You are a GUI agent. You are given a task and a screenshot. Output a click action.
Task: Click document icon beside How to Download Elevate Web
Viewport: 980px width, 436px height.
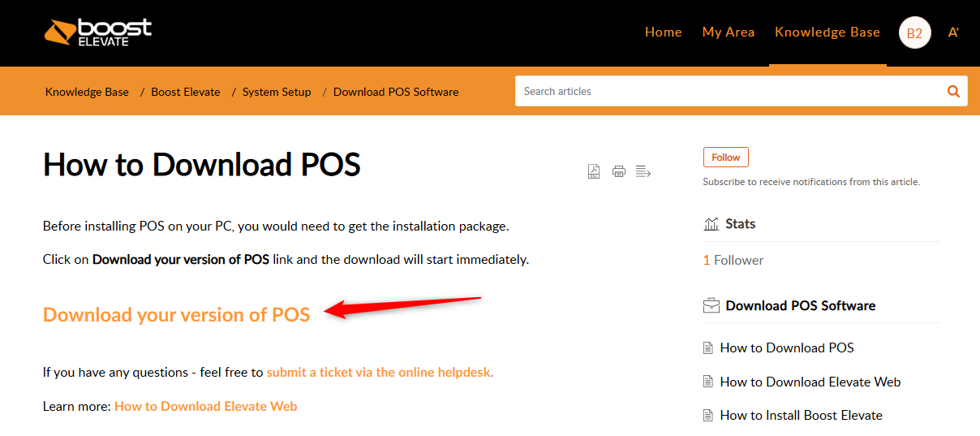[x=708, y=382]
